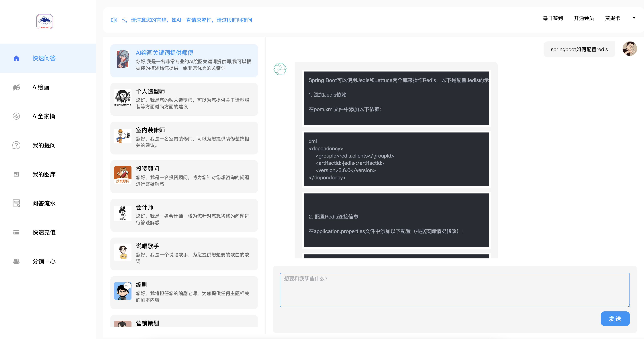Open 每日签到 in the top bar
This screenshot has height=339, width=644.
pyautogui.click(x=552, y=18)
